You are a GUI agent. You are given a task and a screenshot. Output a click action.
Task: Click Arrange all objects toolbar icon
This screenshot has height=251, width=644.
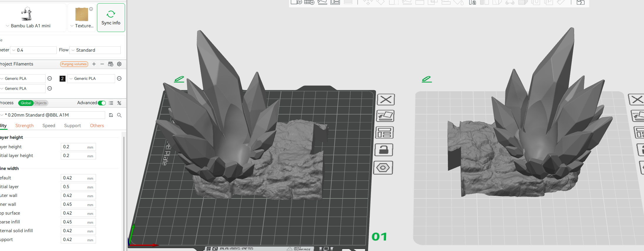(x=335, y=2)
